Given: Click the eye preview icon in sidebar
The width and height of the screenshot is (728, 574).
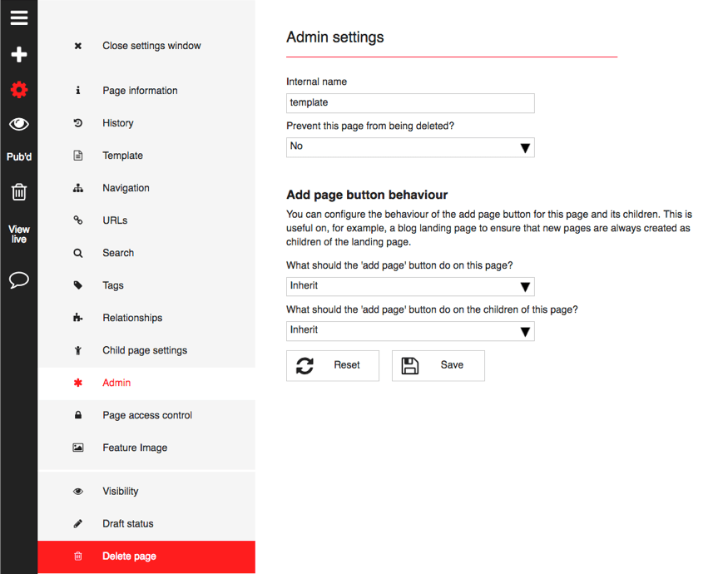Looking at the screenshot, I should 18,123.
